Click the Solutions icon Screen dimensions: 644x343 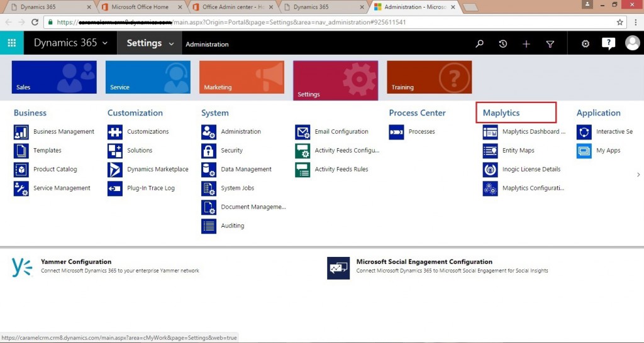tap(115, 151)
